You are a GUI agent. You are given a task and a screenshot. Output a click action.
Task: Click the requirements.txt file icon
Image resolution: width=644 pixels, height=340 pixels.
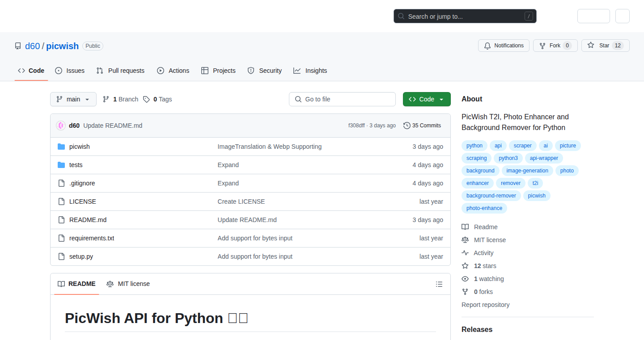point(61,238)
